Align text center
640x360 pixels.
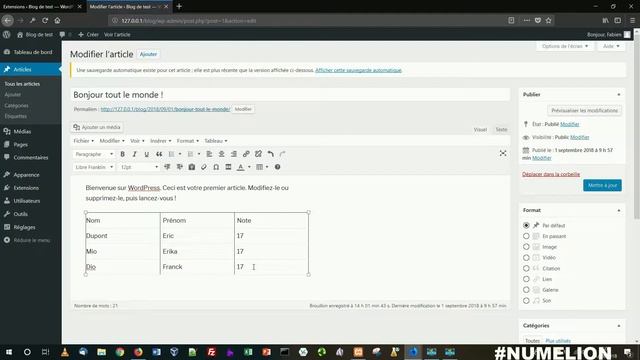pos(221,154)
